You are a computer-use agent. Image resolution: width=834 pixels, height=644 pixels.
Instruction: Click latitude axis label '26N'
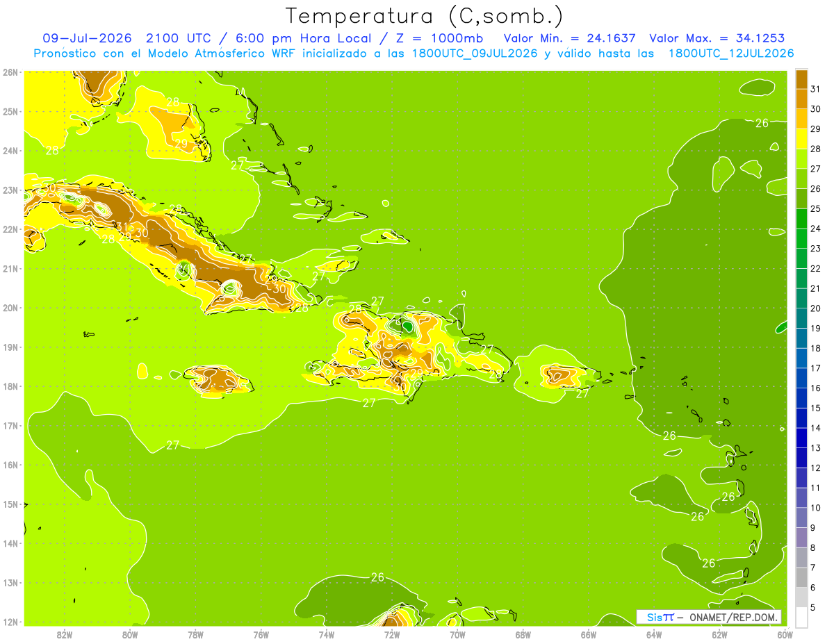tap(10, 72)
